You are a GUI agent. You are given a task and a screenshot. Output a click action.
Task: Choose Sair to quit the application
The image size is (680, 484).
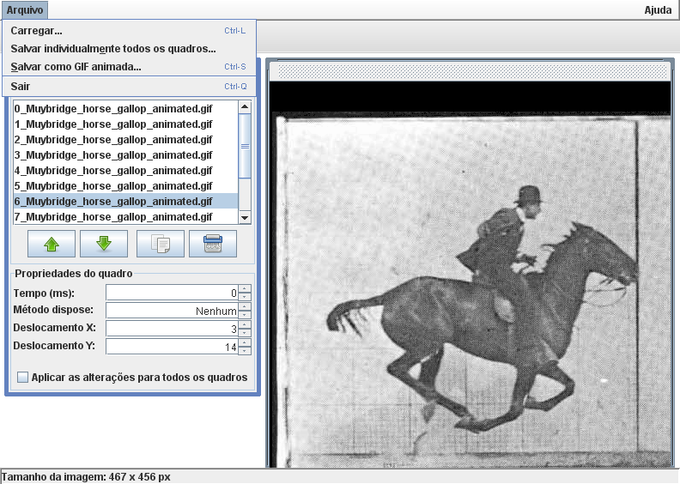pyautogui.click(x=129, y=86)
